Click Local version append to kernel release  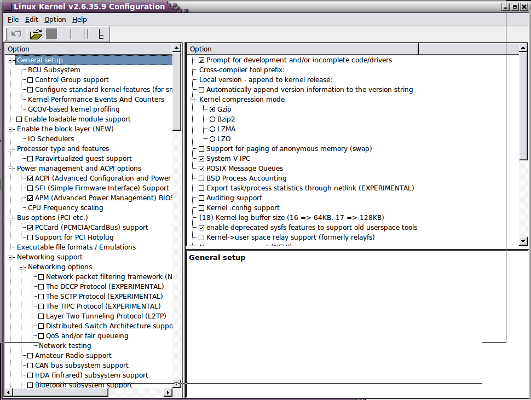click(266, 80)
